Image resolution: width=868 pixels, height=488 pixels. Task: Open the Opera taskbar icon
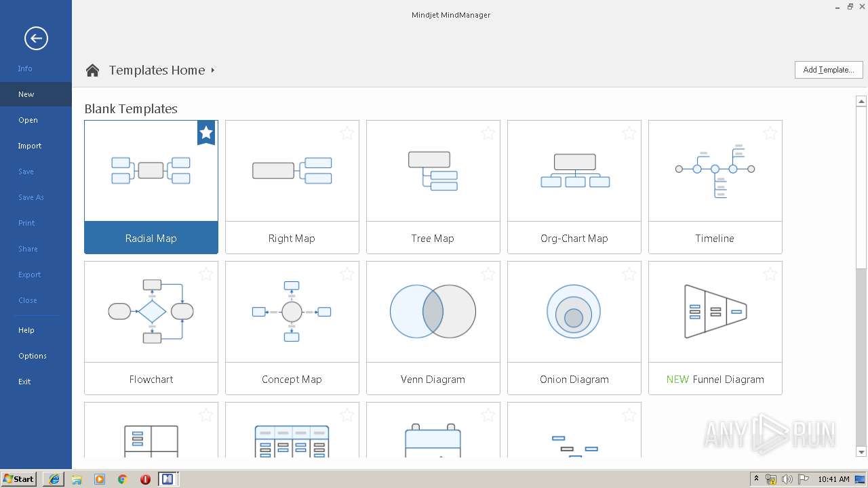click(x=145, y=479)
